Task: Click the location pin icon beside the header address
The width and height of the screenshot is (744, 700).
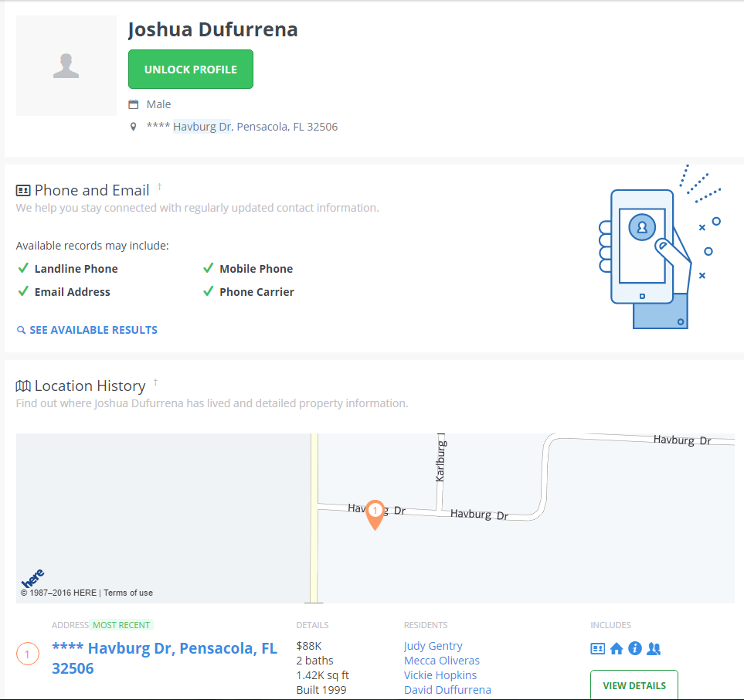Action: (x=134, y=127)
